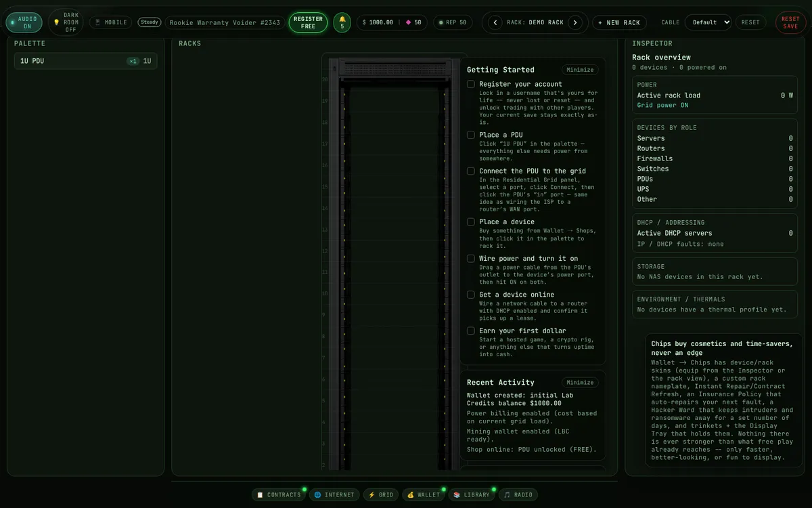The image size is (812, 508).
Task: Minimize the Recent Activity panel
Action: 580,383
